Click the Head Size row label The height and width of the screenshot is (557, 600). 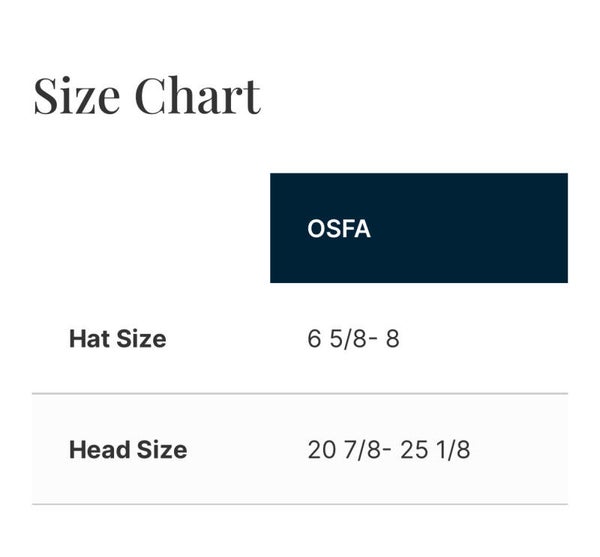point(127,450)
